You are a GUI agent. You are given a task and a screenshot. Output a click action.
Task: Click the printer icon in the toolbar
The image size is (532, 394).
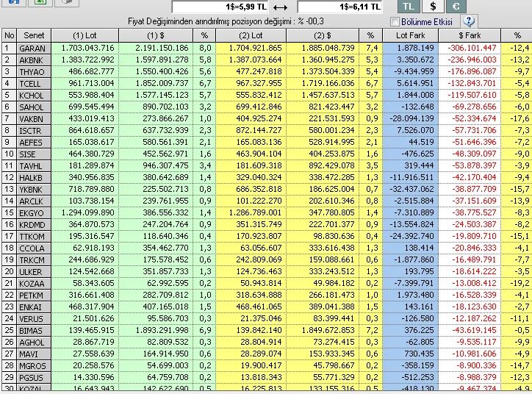[67, 2]
